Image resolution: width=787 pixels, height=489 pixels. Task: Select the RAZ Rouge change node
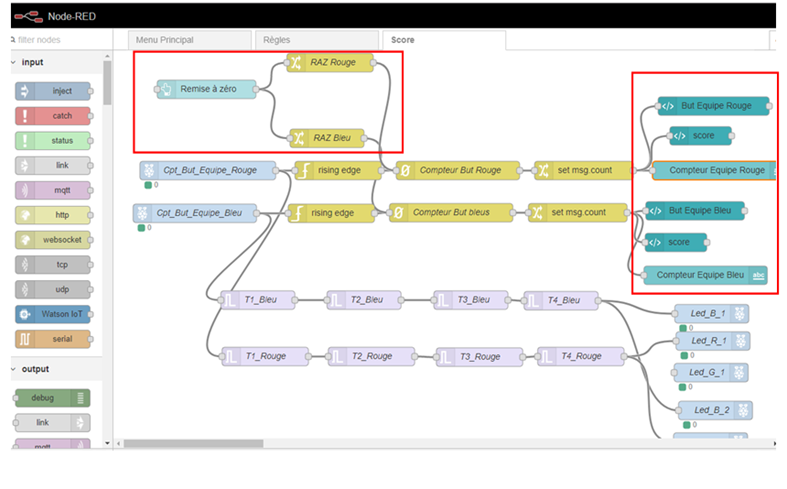[330, 63]
